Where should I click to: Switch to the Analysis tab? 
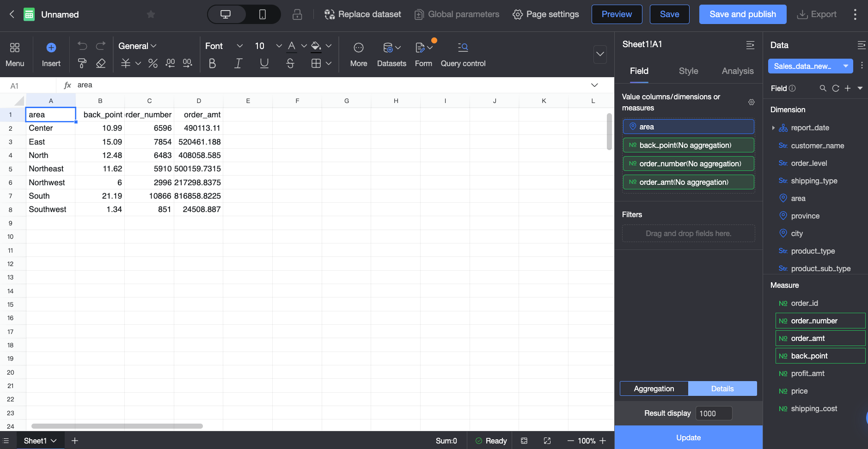coord(738,71)
